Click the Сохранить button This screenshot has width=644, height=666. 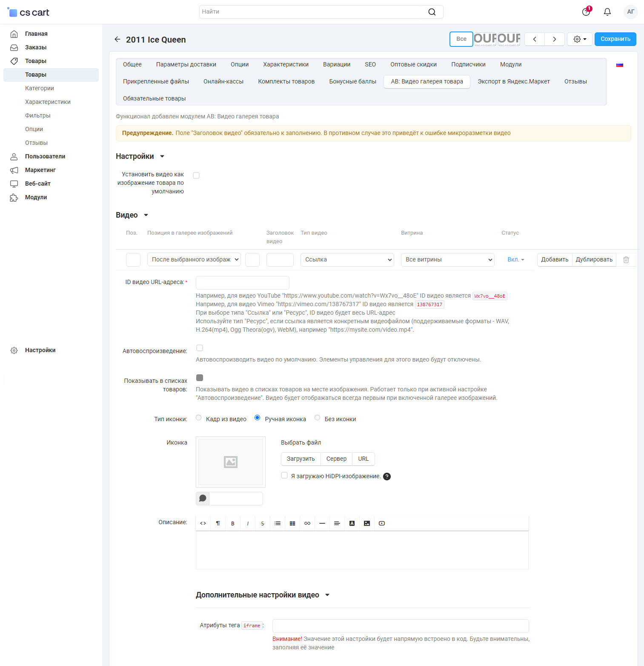(x=615, y=39)
